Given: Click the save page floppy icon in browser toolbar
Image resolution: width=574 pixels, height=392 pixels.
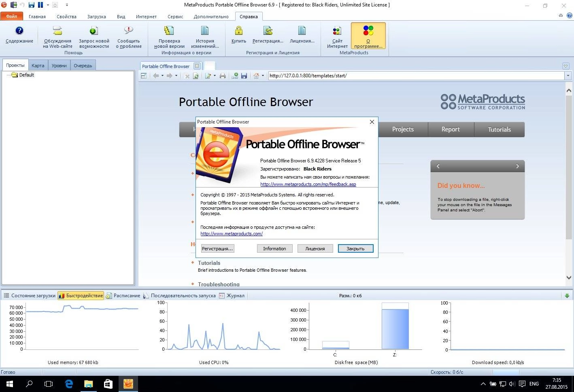Looking at the screenshot, I should pyautogui.click(x=244, y=76).
